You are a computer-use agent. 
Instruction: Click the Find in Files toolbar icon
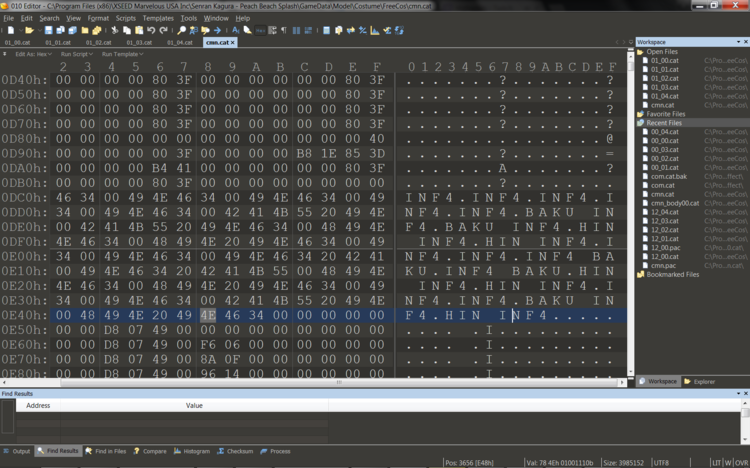(x=205, y=30)
